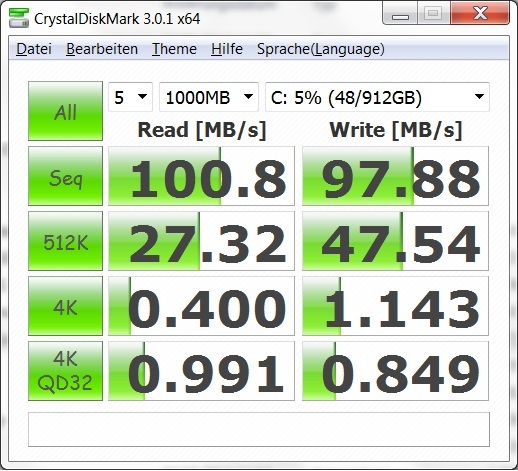Open the test run count dropdown showing 5
Image resolution: width=518 pixels, height=471 pixels.
tap(130, 97)
